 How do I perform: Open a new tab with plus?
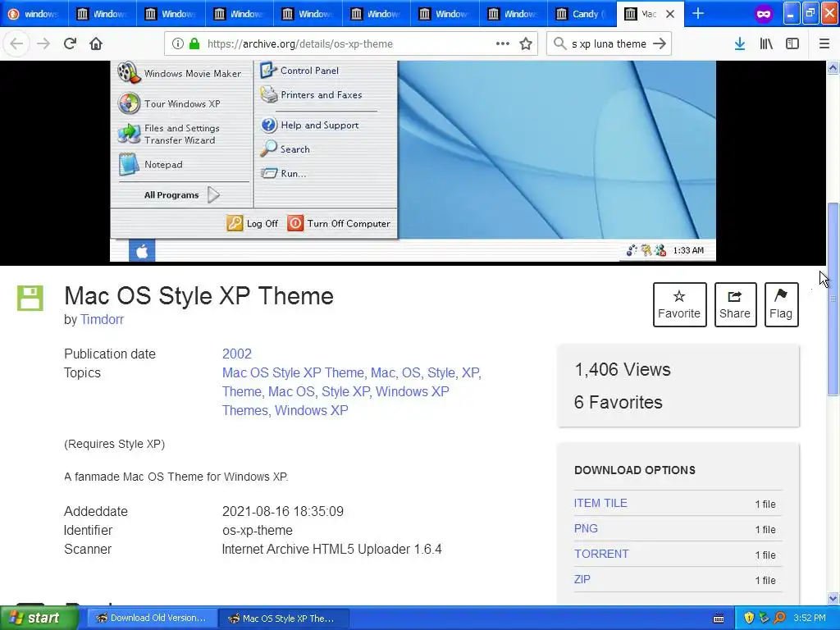[x=698, y=13]
